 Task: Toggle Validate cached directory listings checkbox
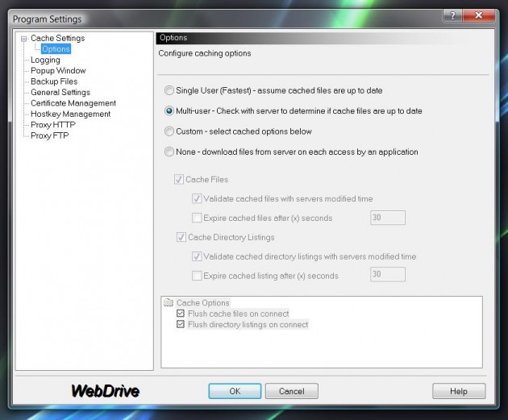point(197,256)
